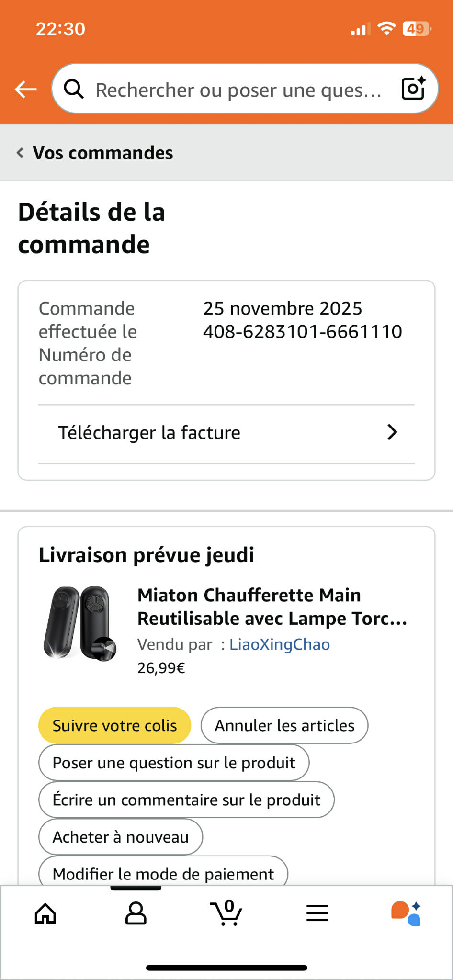Expand the Télécharger la facture chevron
This screenshot has height=980, width=453.
click(392, 432)
